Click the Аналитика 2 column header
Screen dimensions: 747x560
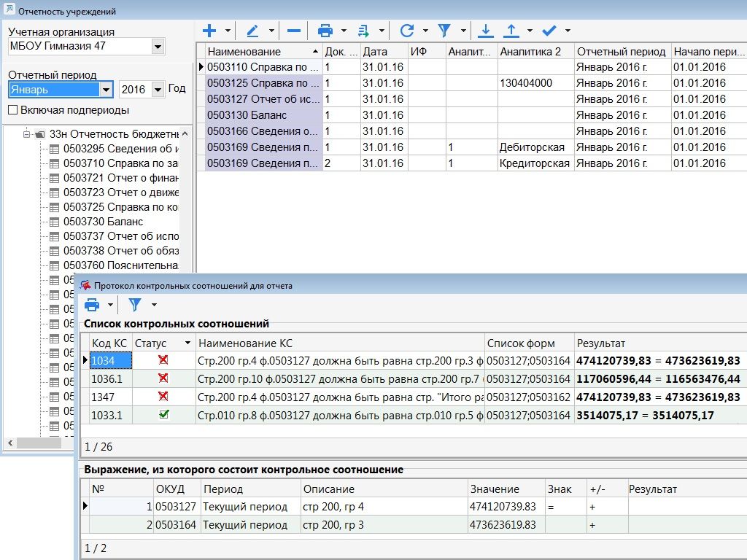pyautogui.click(x=536, y=52)
